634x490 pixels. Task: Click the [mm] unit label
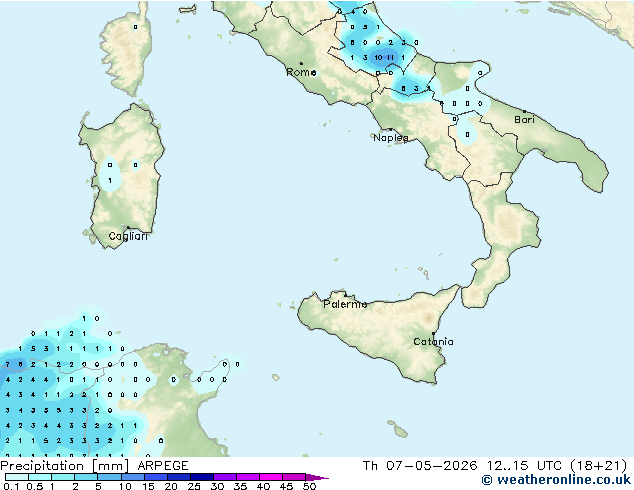click(x=110, y=466)
